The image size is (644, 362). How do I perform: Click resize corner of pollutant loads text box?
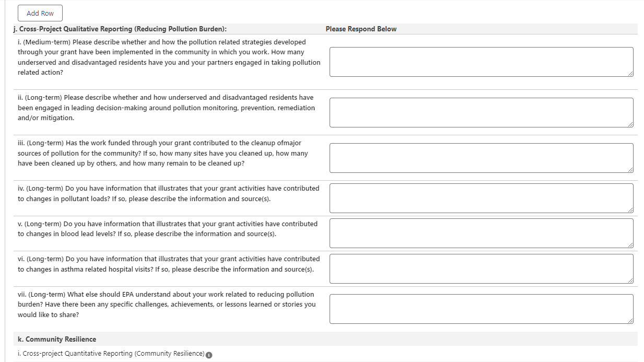pyautogui.click(x=630, y=210)
